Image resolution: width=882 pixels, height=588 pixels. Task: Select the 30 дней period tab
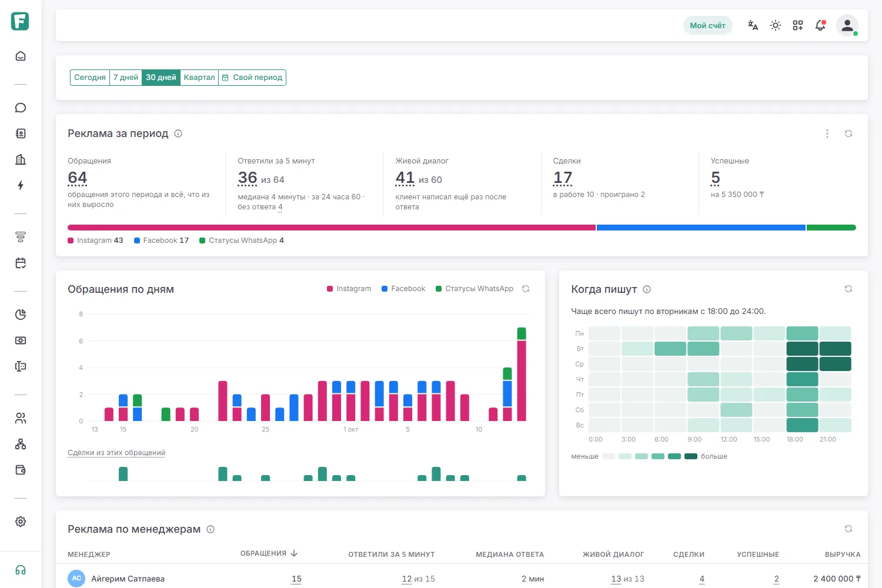tap(161, 78)
